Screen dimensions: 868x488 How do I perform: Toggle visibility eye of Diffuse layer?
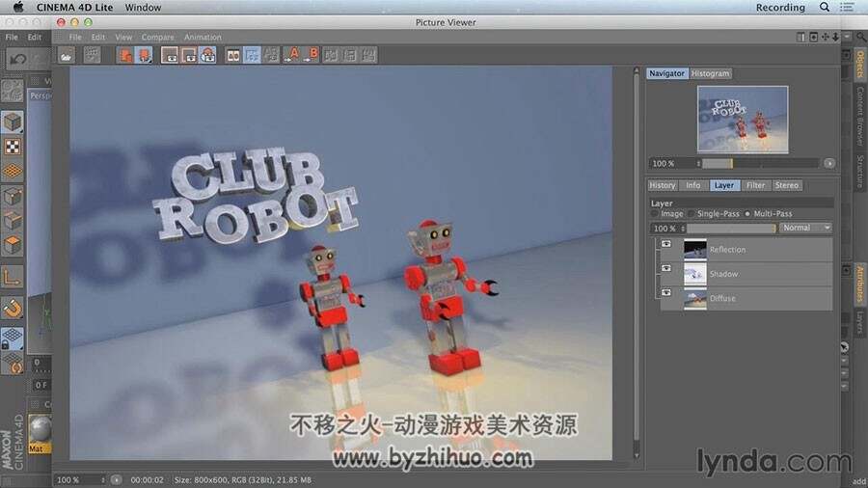coord(666,292)
